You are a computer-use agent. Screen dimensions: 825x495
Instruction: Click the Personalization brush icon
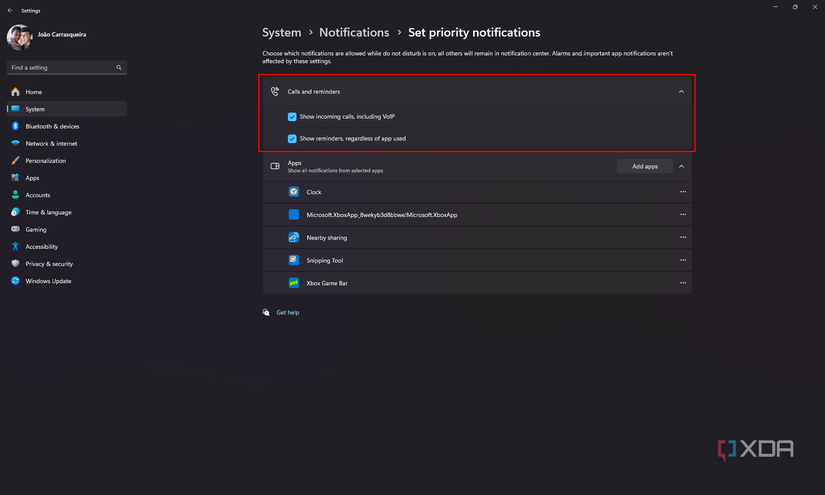[15, 160]
